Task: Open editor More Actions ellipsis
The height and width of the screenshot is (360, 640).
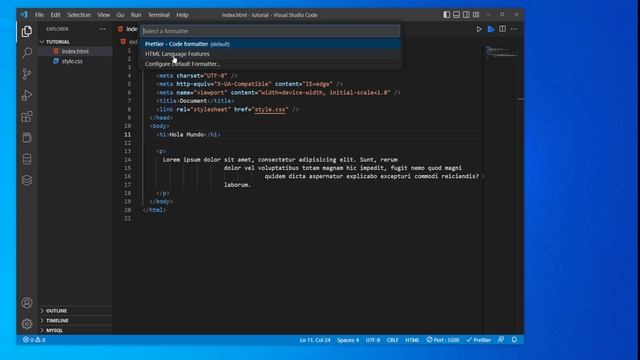Action: coord(514,29)
